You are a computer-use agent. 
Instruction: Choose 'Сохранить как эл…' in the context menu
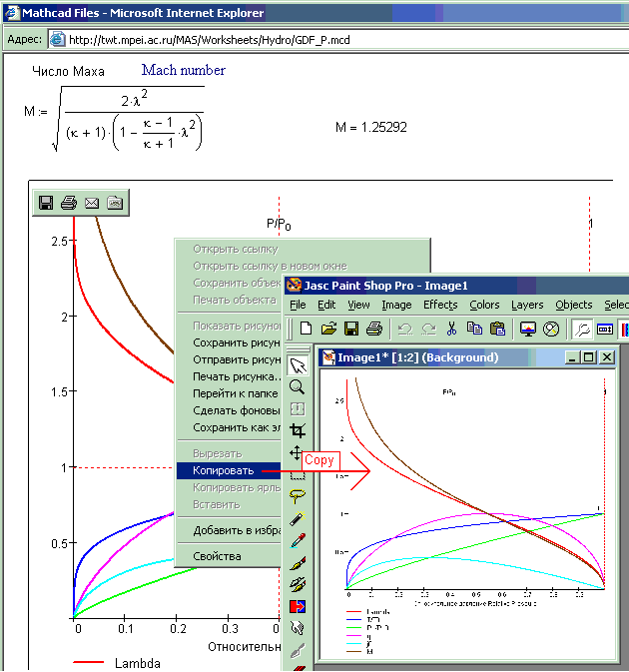point(229,427)
